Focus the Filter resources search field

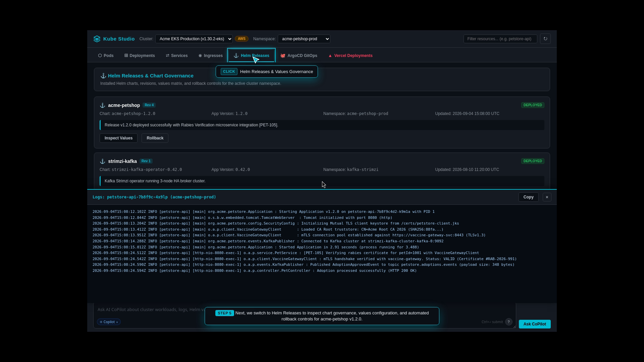click(500, 39)
